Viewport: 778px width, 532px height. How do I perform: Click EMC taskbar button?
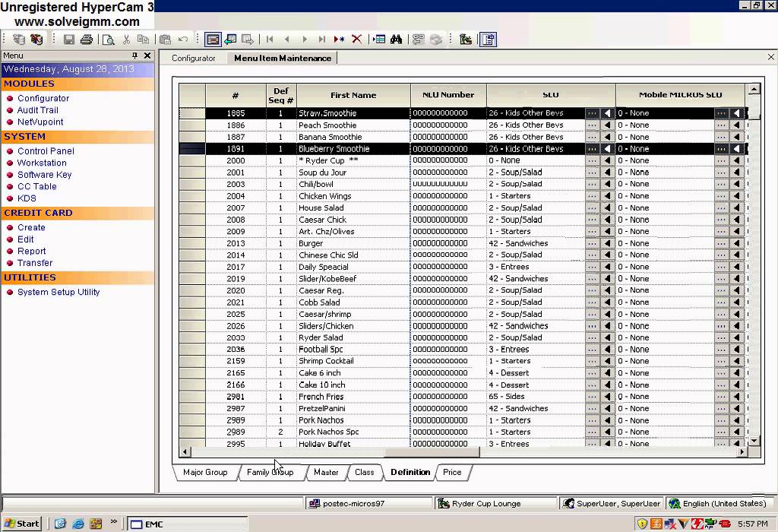click(x=188, y=524)
